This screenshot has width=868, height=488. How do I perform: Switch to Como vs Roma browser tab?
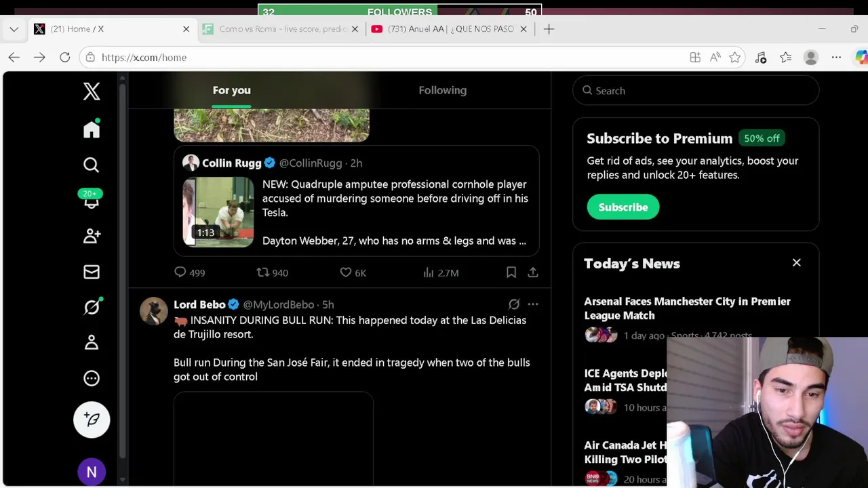283,29
